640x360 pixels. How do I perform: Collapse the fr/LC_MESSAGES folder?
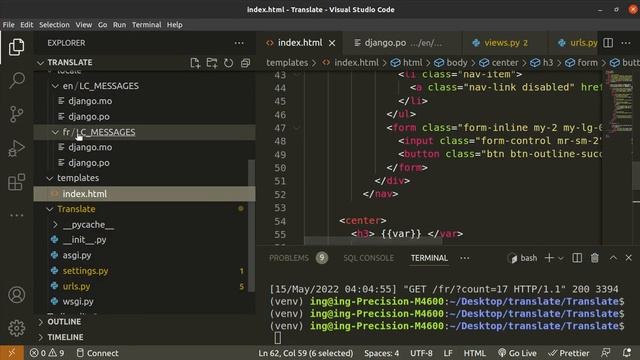(55, 132)
